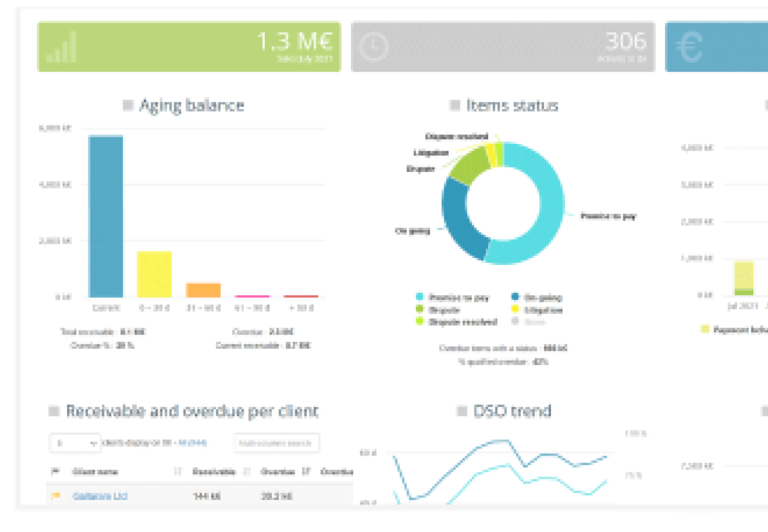The width and height of the screenshot is (768, 532).
Task: Click the square icon beside Aging balance title
Action: pos(128,105)
